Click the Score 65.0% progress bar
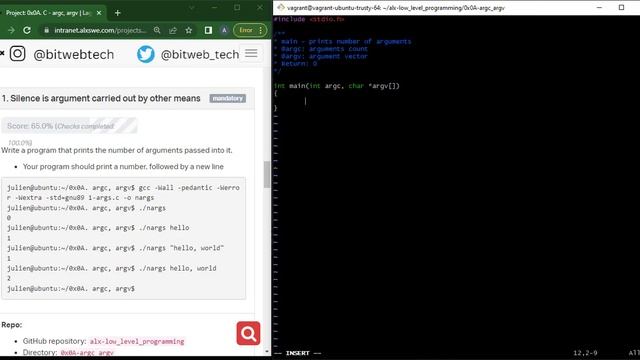 pyautogui.click(x=69, y=126)
